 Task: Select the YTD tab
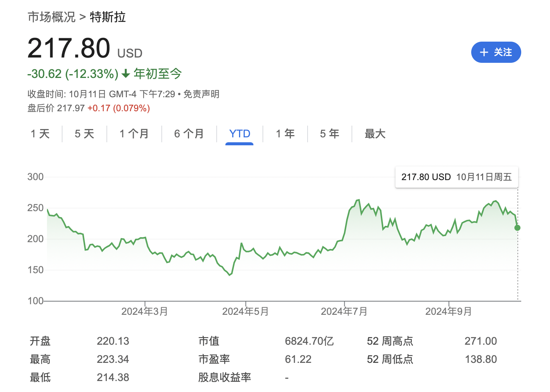239,134
